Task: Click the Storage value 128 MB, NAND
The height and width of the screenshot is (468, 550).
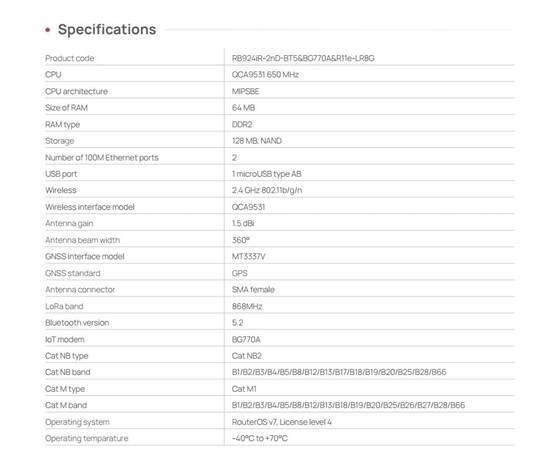Action: (257, 141)
